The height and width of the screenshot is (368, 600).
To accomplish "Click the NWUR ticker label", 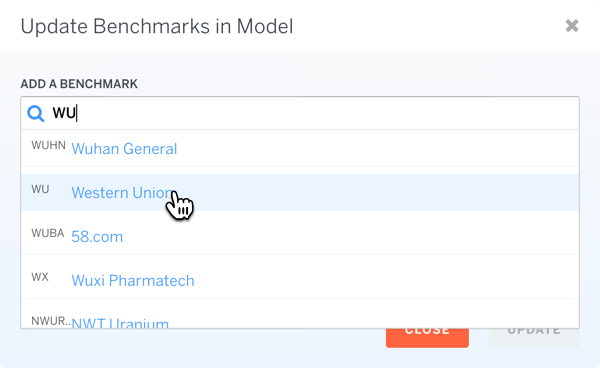I will point(51,321).
